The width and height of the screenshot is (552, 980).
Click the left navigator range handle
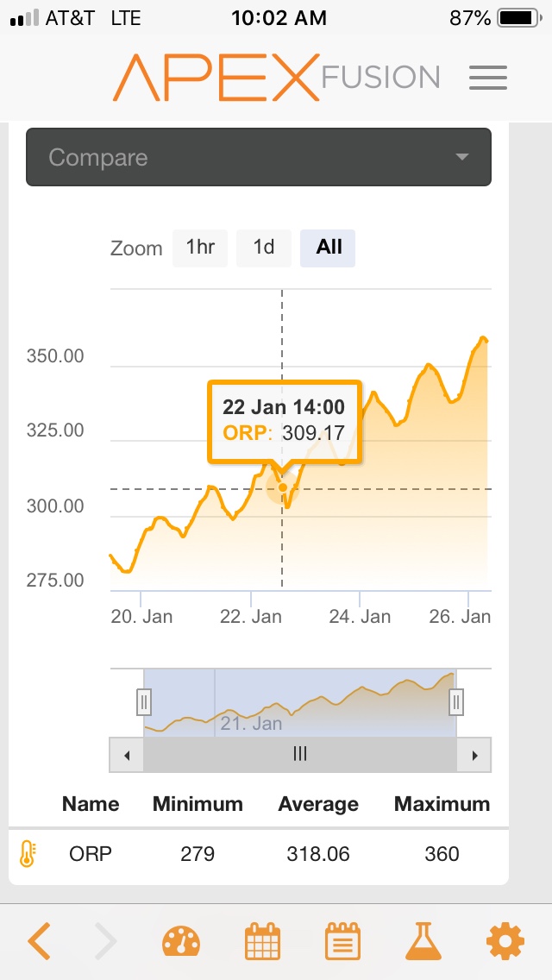(144, 702)
